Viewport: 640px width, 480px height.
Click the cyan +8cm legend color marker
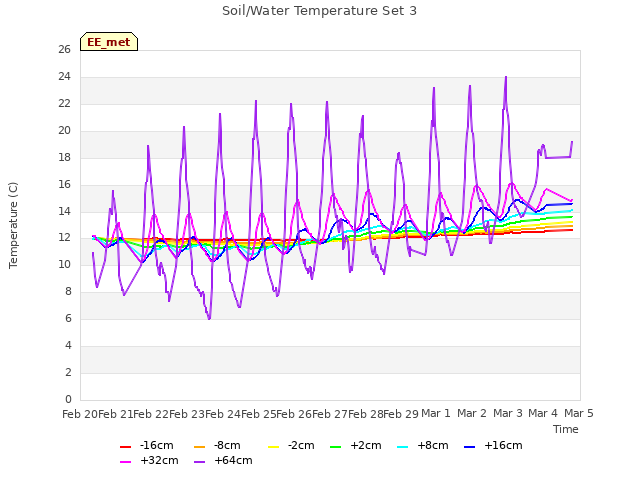[x=402, y=447]
